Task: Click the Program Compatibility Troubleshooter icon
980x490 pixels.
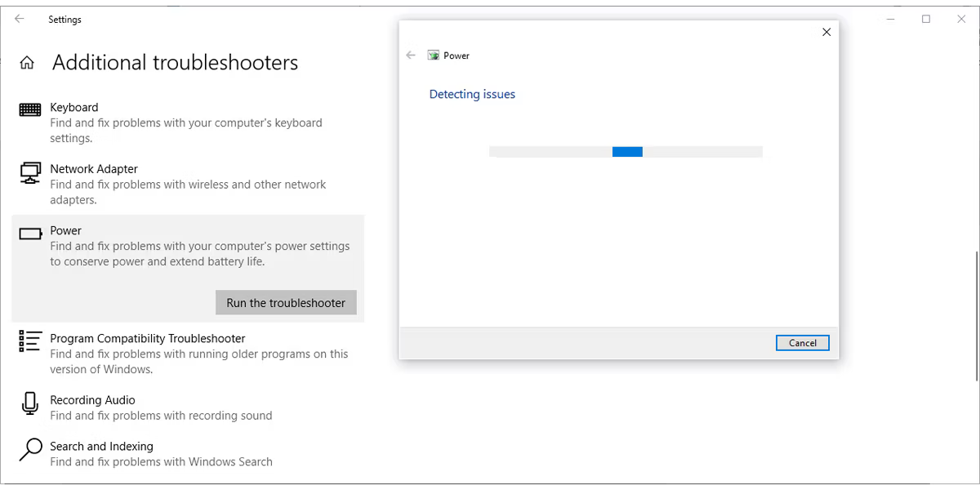Action: [x=30, y=341]
